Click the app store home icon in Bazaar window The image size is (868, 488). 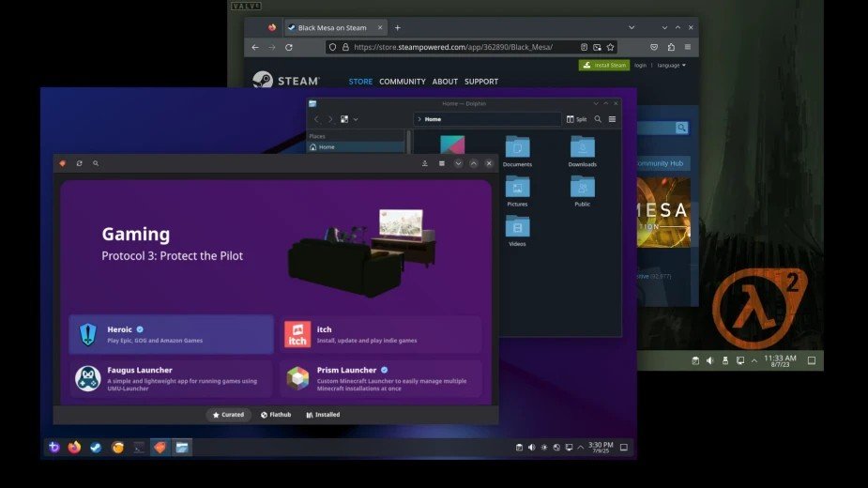(x=63, y=163)
